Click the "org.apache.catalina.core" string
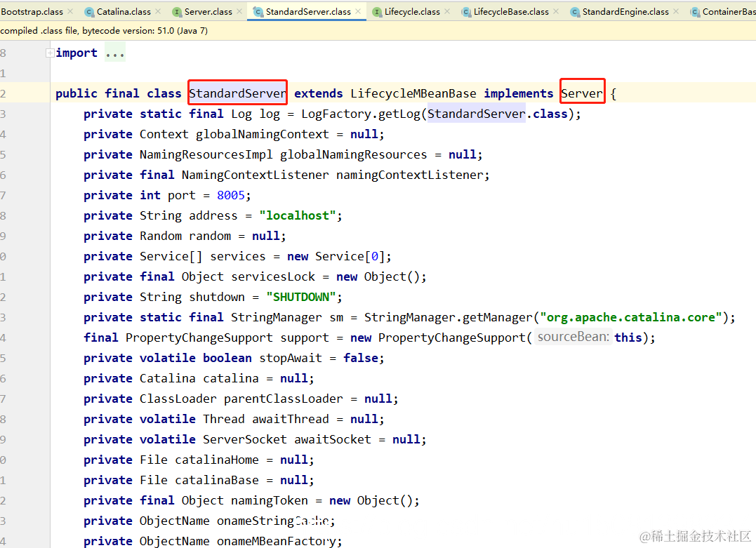Screen dimensions: 756x548 coord(630,317)
